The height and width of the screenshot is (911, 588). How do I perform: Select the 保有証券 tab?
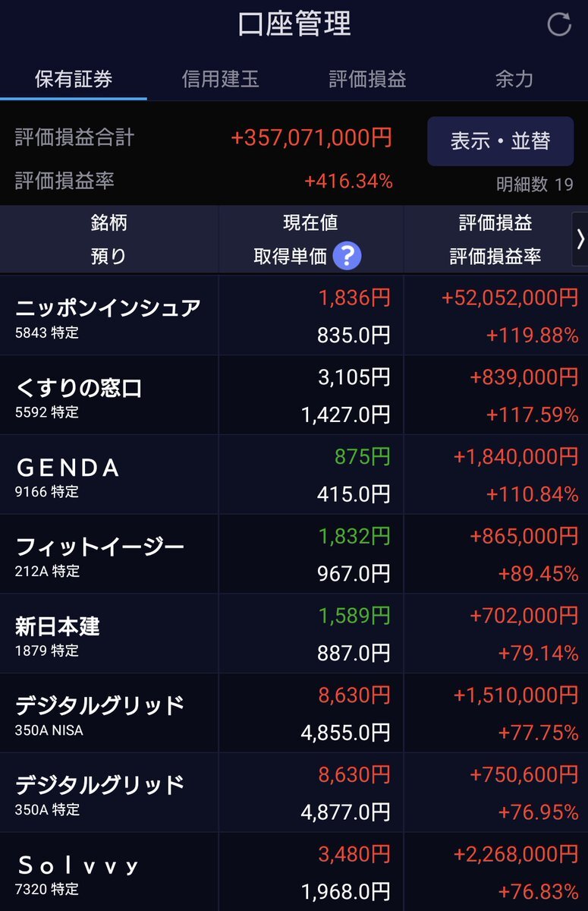(74, 79)
